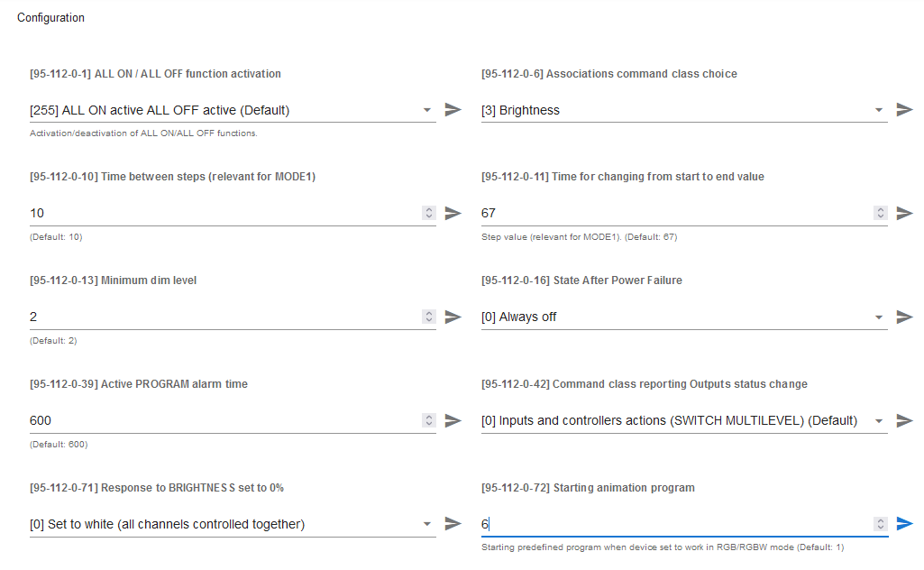Expand the Always off power failure dropdown
924x570 pixels.
(x=684, y=317)
